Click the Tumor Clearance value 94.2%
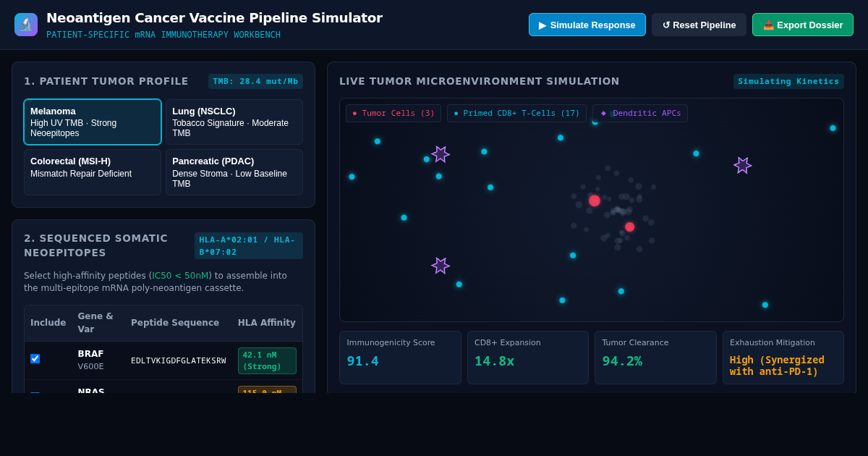 coord(622,360)
